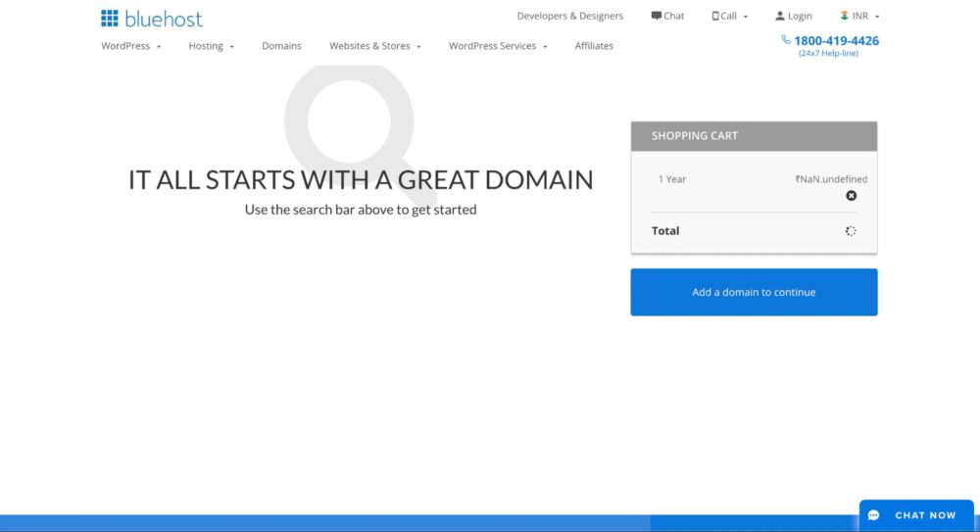This screenshot has width=980, height=532.
Task: Click the loading spinner beside Total
Action: tap(851, 231)
